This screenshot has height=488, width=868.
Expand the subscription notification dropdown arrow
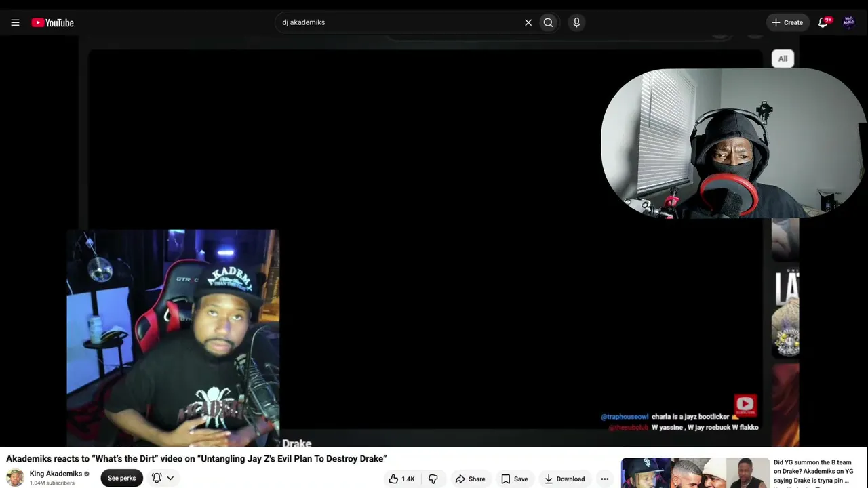pyautogui.click(x=170, y=478)
